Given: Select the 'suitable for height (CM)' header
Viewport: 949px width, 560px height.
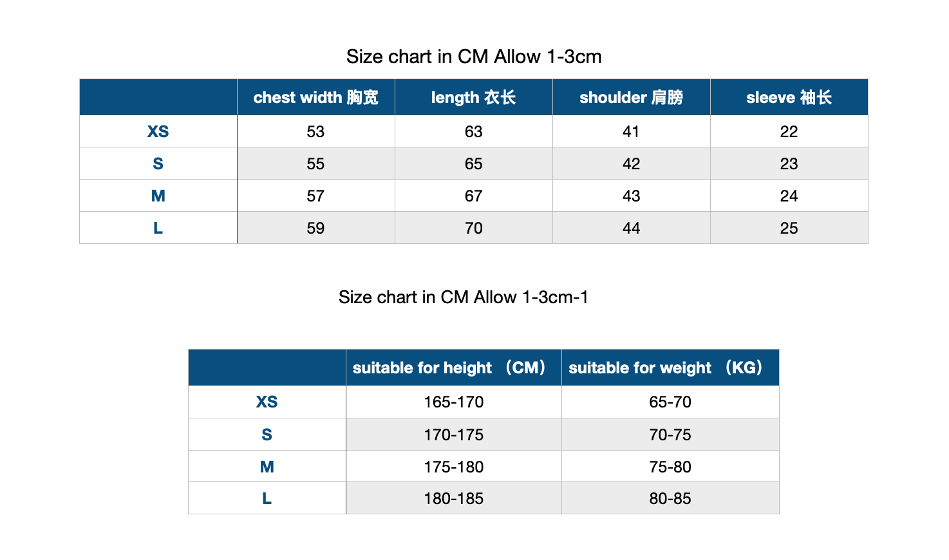Looking at the screenshot, I should [x=453, y=368].
